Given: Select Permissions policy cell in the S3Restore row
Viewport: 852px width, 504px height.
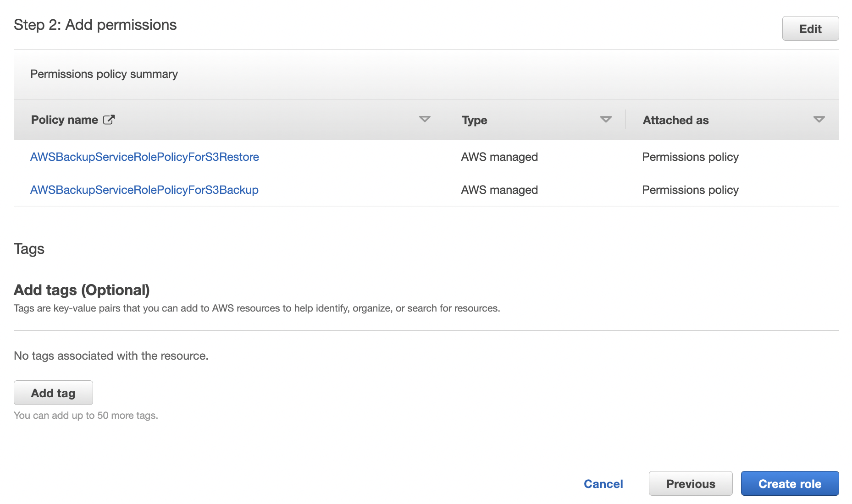Looking at the screenshot, I should pyautogui.click(x=690, y=157).
